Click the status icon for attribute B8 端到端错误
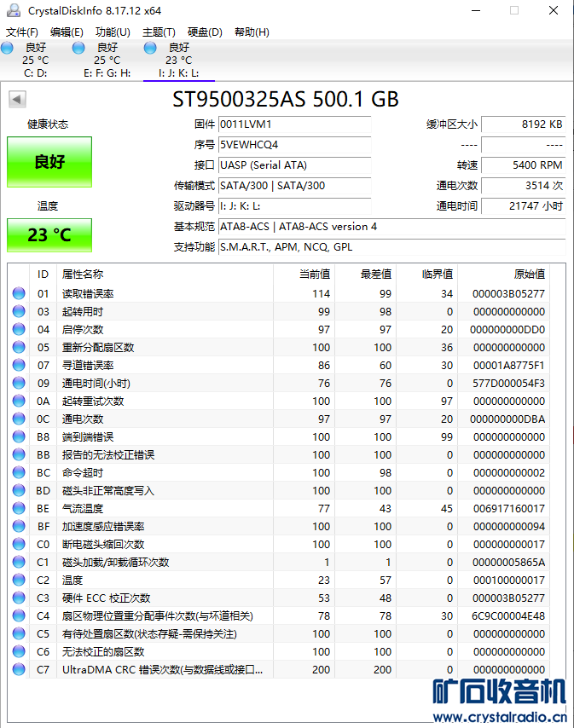This screenshot has height=728, width=574. (19, 436)
